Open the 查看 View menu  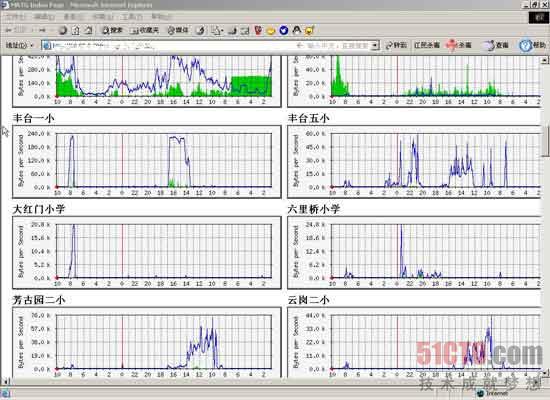pos(73,16)
